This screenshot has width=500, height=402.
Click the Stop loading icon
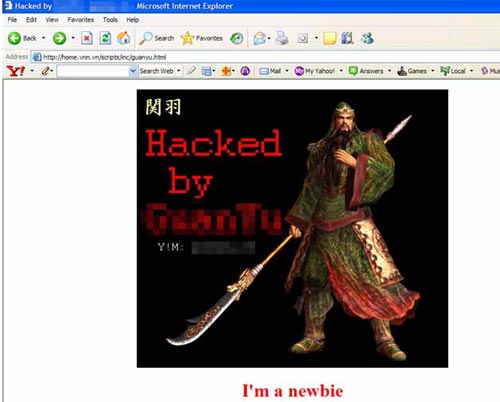87,38
